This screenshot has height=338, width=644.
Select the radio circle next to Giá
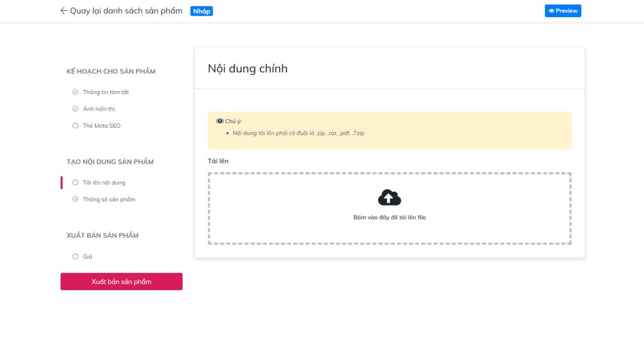tap(75, 256)
